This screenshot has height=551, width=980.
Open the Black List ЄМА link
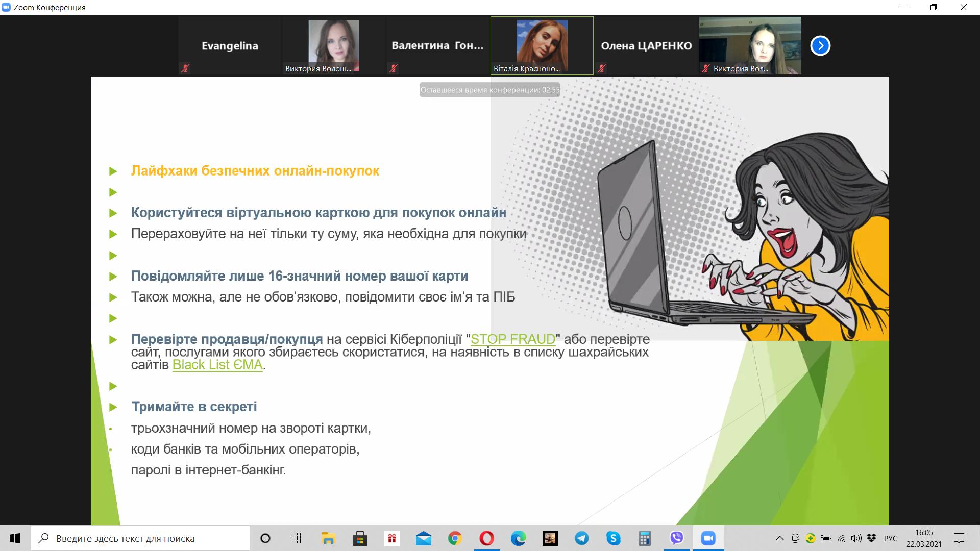(217, 365)
